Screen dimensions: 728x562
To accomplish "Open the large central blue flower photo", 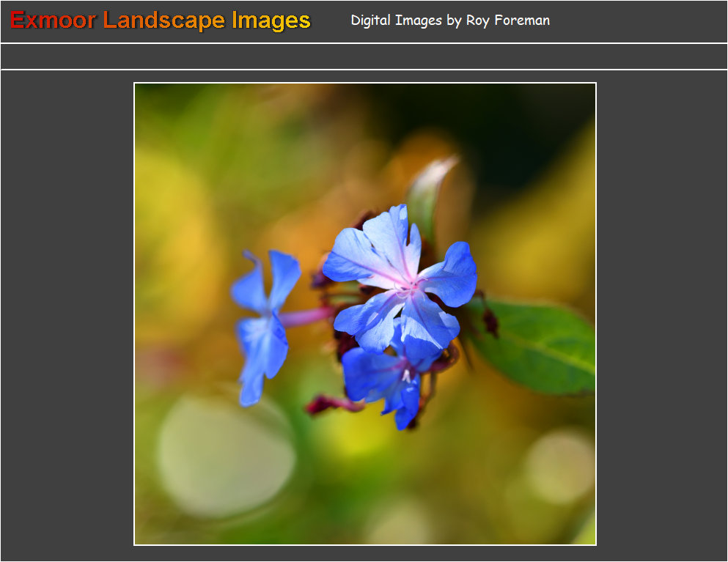I will coord(364,314).
